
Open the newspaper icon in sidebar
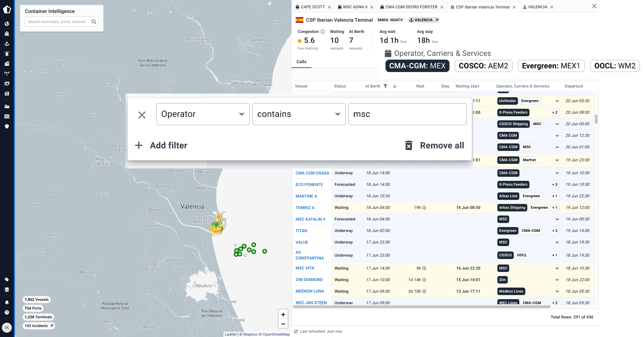point(7,94)
